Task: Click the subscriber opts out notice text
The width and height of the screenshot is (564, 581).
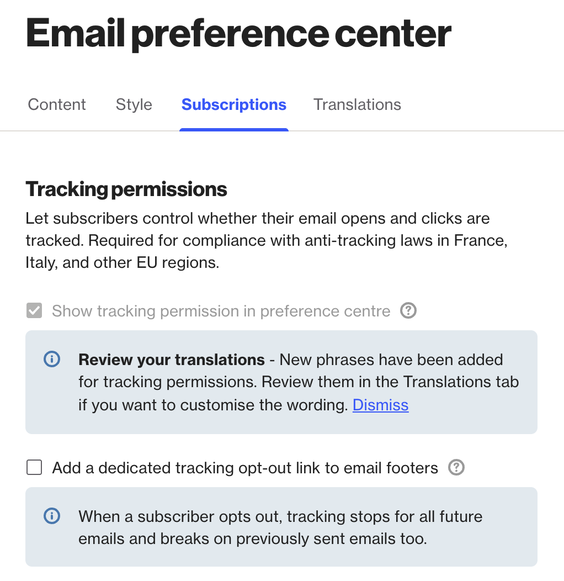Action: click(x=280, y=527)
